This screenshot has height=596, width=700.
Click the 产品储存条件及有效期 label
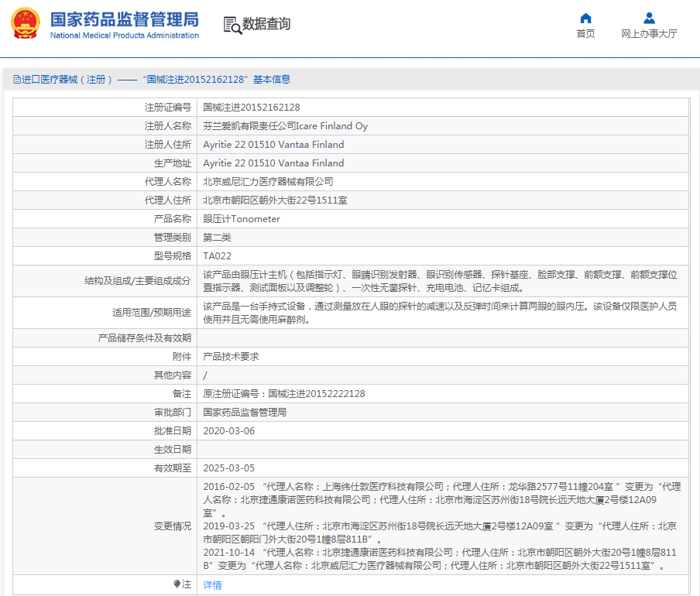[x=145, y=338]
